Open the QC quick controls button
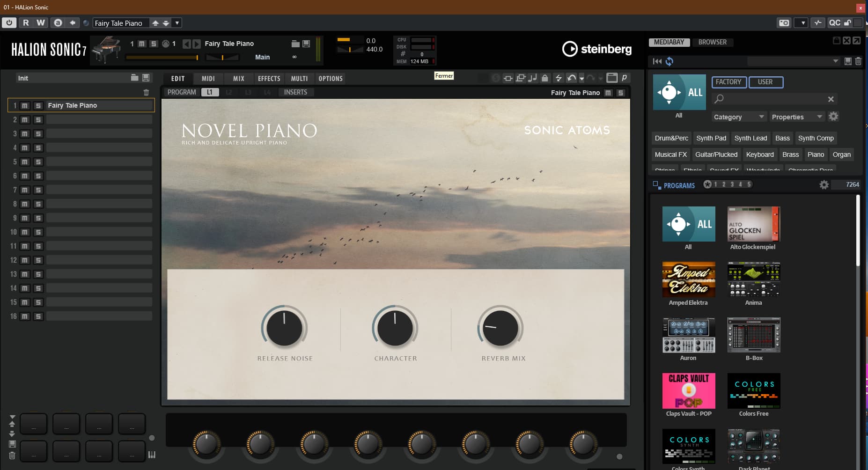868x470 pixels. pos(834,22)
